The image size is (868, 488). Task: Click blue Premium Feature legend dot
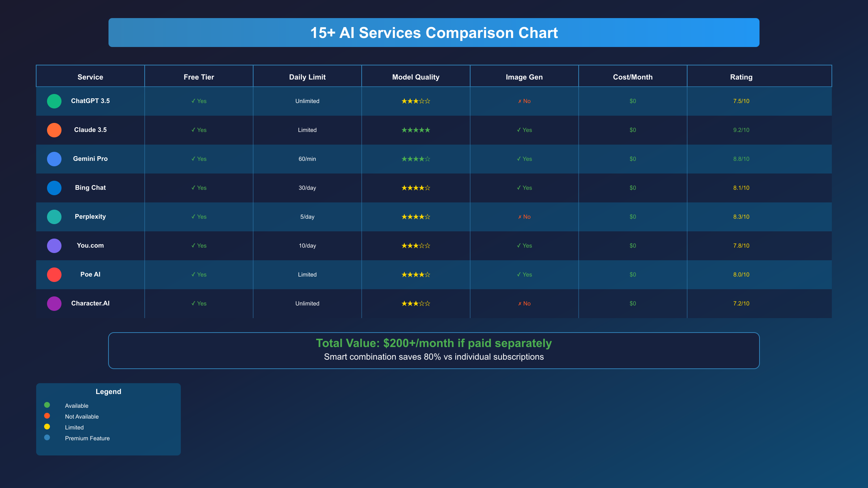[x=47, y=437]
